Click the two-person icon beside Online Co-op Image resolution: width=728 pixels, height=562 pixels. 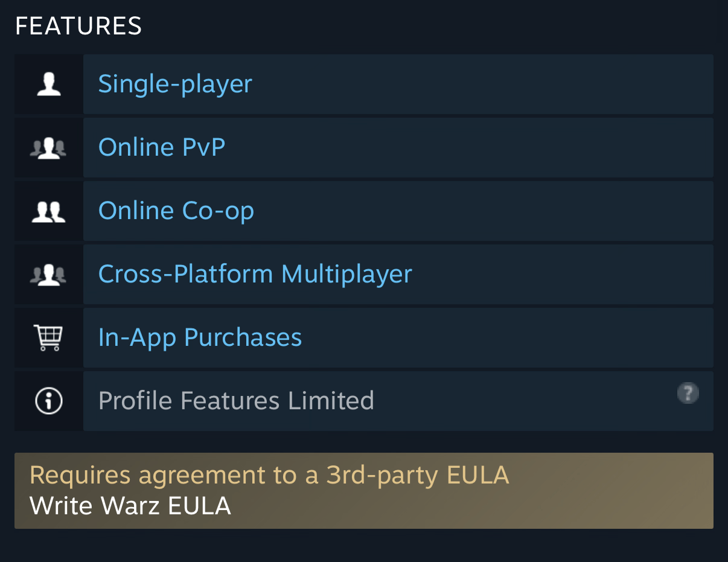tap(49, 211)
